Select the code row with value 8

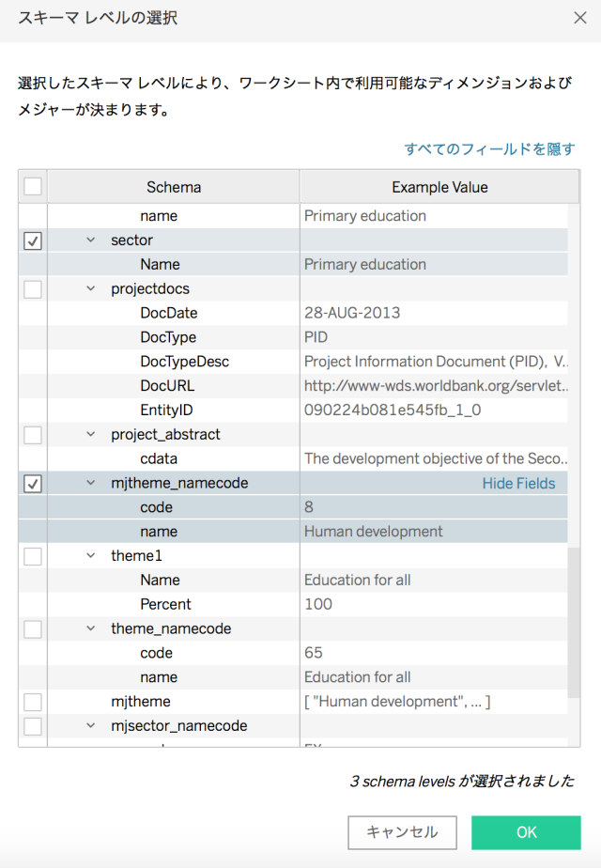tap(293, 507)
